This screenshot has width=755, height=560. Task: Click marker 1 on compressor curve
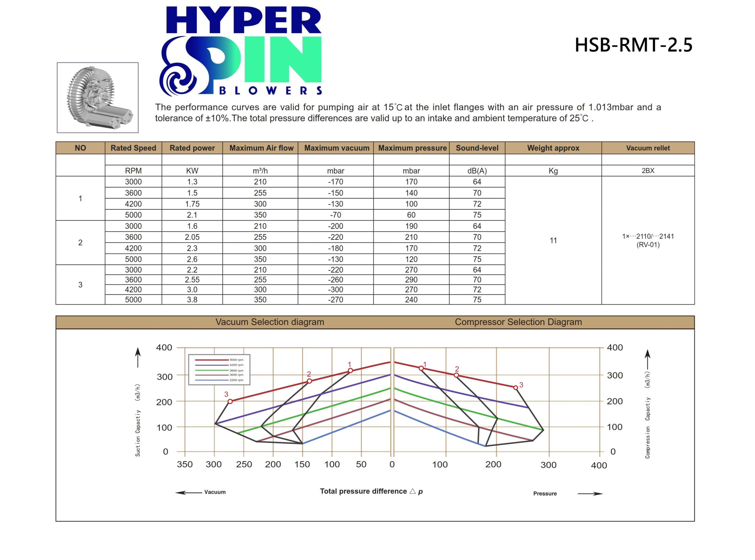tap(421, 368)
